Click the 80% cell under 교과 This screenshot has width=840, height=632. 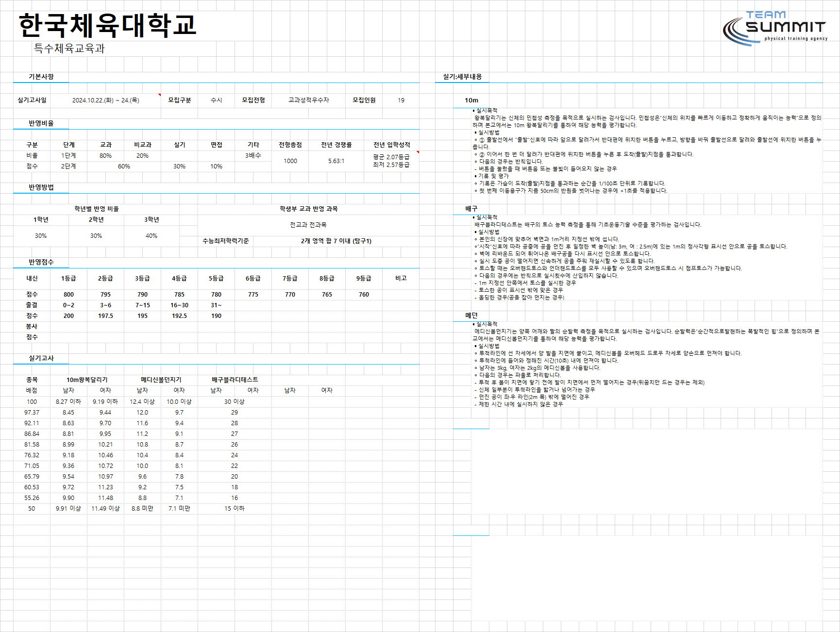pyautogui.click(x=106, y=156)
